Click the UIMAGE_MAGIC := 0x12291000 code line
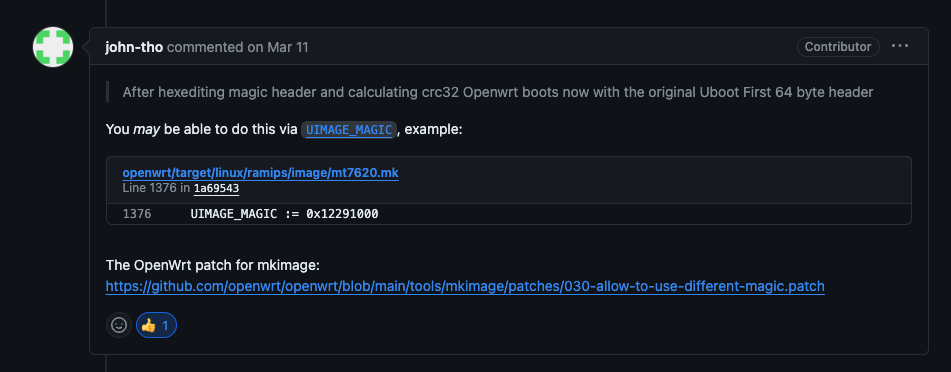 (284, 214)
